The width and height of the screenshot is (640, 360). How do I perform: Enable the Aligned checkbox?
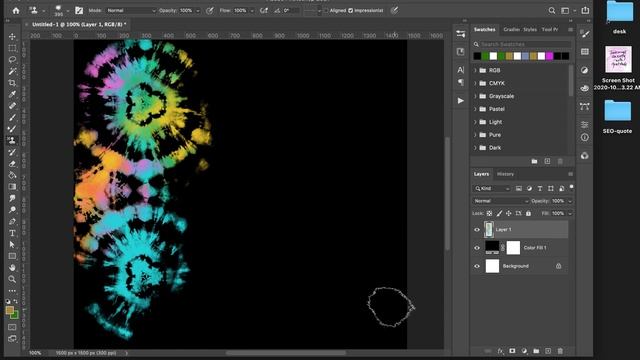[326, 11]
